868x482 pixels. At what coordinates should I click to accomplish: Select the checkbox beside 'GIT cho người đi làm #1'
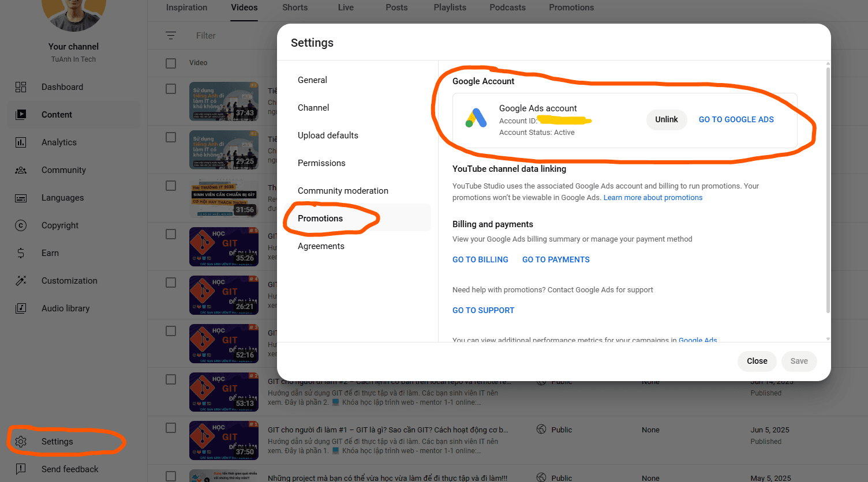coord(171,429)
